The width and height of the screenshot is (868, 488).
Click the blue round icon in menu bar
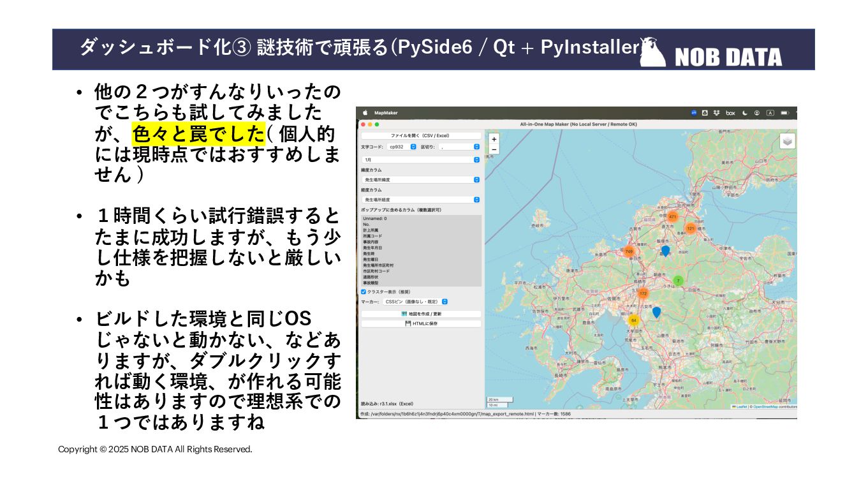pyautogui.click(x=693, y=113)
